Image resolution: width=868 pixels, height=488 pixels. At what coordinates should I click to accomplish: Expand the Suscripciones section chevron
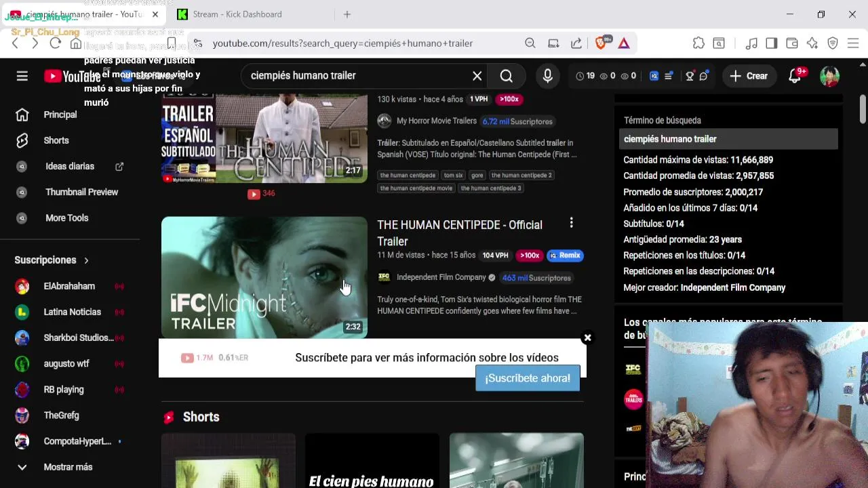[x=86, y=260]
